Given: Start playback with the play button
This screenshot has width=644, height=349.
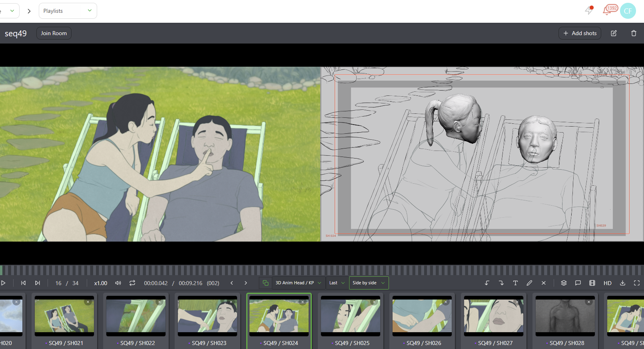Looking at the screenshot, I should click(3, 283).
